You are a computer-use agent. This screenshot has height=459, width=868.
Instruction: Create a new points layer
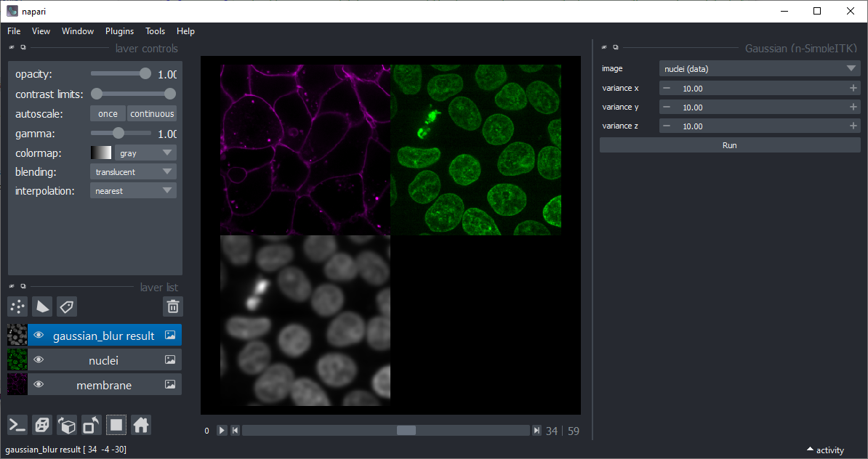17,306
